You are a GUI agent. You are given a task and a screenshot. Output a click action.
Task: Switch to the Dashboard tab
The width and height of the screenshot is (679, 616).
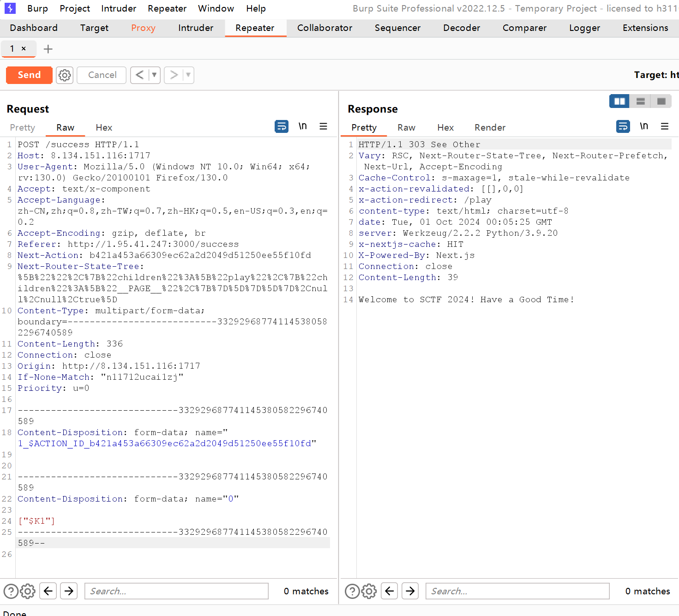coord(34,28)
